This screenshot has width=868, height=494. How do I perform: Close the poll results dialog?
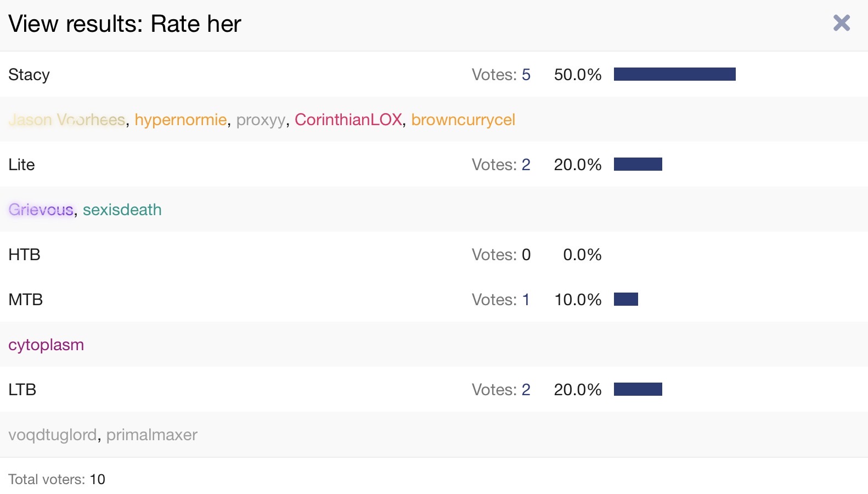(841, 23)
